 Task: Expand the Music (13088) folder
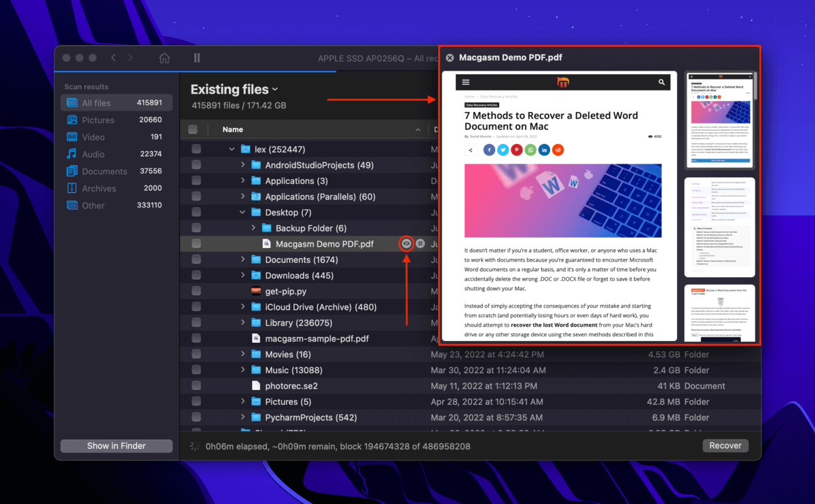[243, 370]
